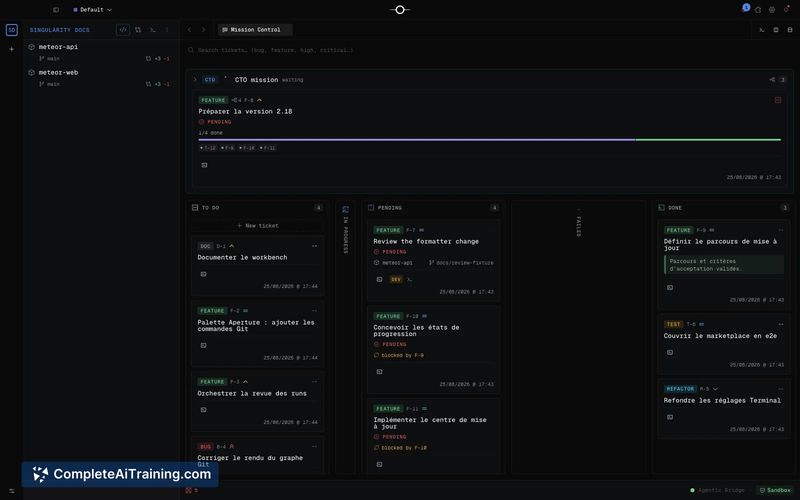Screen dimensions: 800x500
Task: Expand the CTO mission chevron
Action: [x=195, y=80]
